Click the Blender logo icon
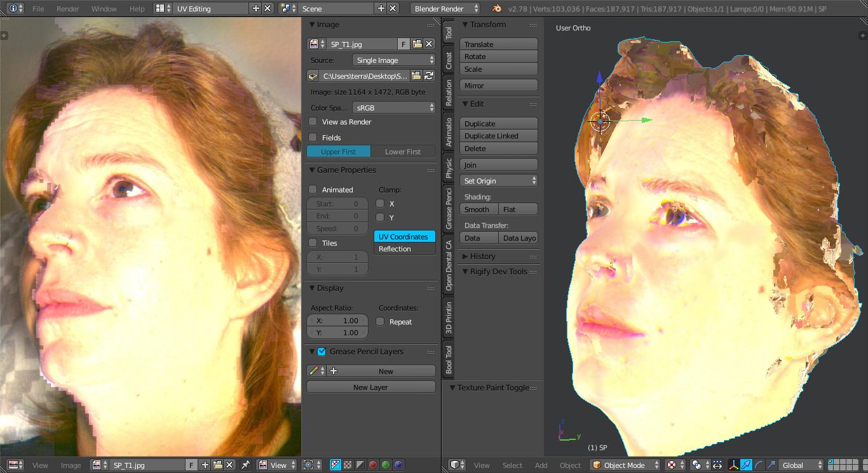Viewport: 868px width, 473px height. pyautogui.click(x=497, y=9)
